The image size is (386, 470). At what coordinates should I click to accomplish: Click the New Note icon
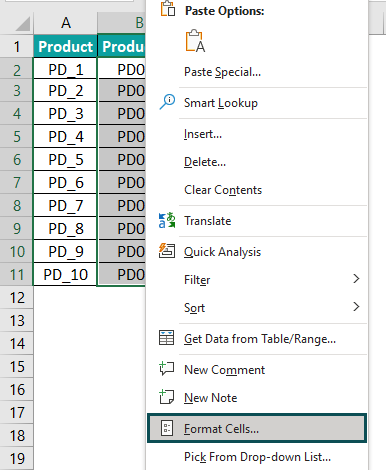click(167, 397)
